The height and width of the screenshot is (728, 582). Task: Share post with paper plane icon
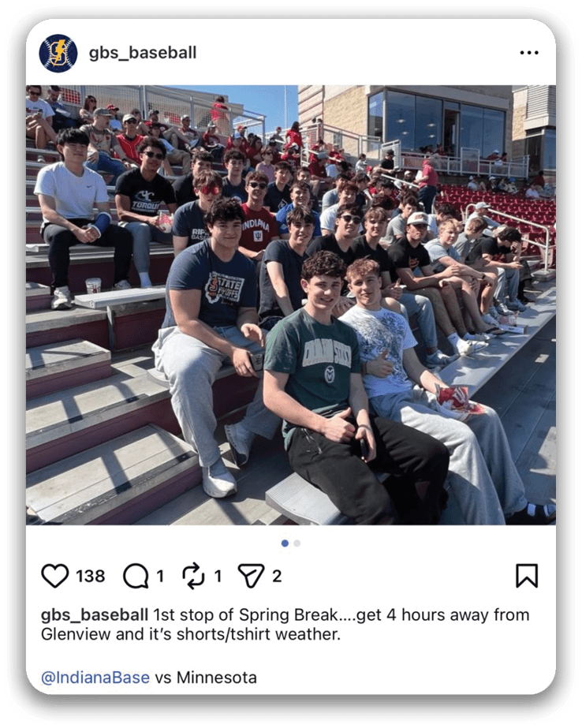coord(251,576)
